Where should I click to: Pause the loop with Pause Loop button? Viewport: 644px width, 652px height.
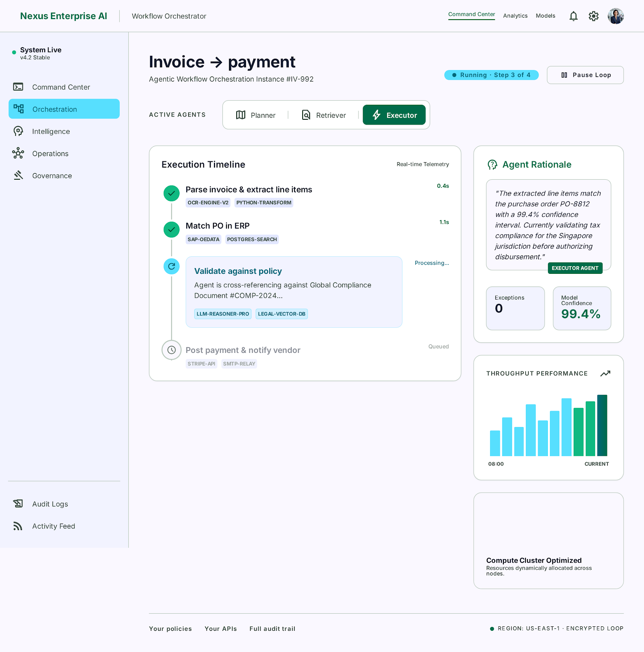point(585,75)
